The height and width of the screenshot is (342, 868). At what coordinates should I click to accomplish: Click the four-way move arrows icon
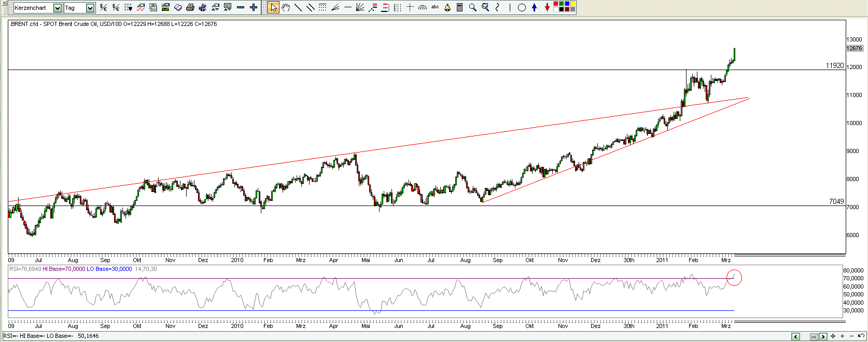tap(833, 336)
